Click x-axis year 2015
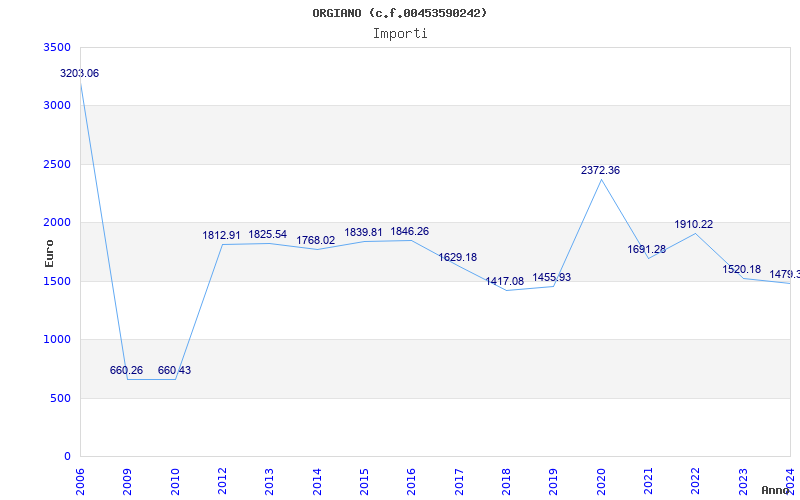 pos(364,482)
